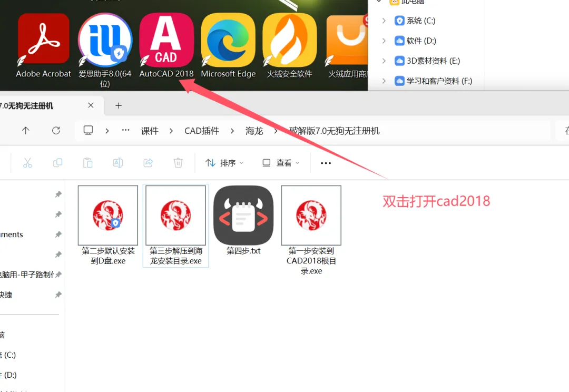Refresh the current folder
The height and width of the screenshot is (392, 569).
click(x=56, y=130)
